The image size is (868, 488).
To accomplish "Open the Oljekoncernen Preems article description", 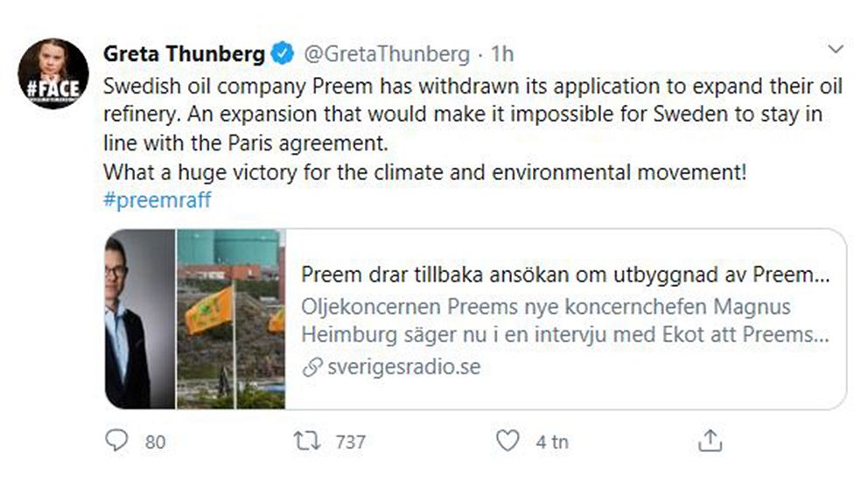I will click(565, 321).
